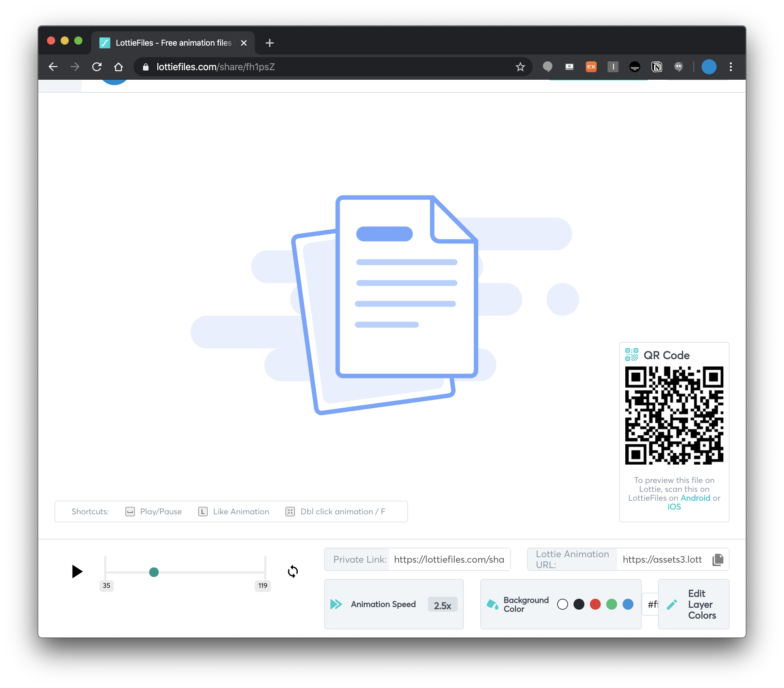Click the Like Animation shortcut label
Screen dimensions: 784x688
click(241, 512)
